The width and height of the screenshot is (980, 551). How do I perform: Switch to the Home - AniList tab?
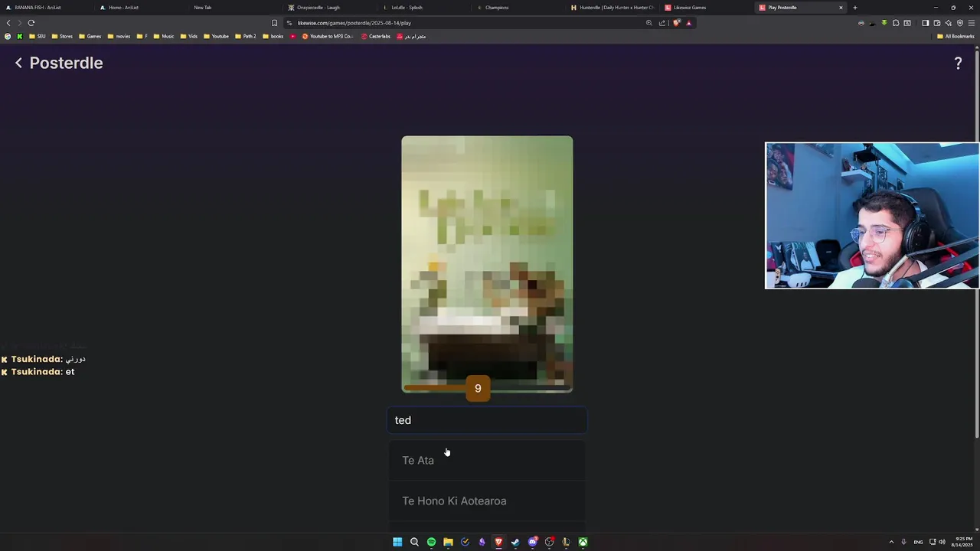(142, 8)
